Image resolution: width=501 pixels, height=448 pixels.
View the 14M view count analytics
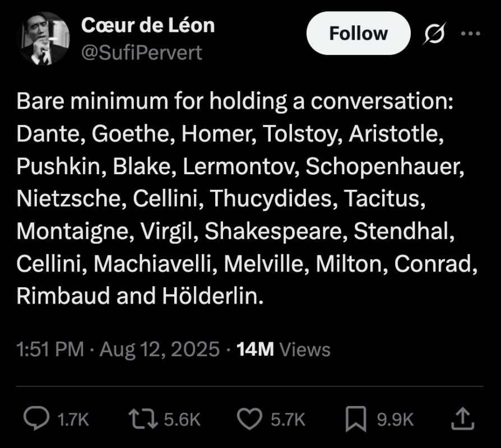point(255,350)
